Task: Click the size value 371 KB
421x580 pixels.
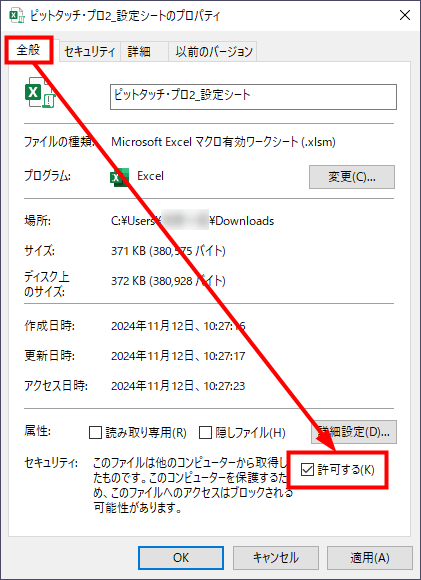Action: [168, 251]
